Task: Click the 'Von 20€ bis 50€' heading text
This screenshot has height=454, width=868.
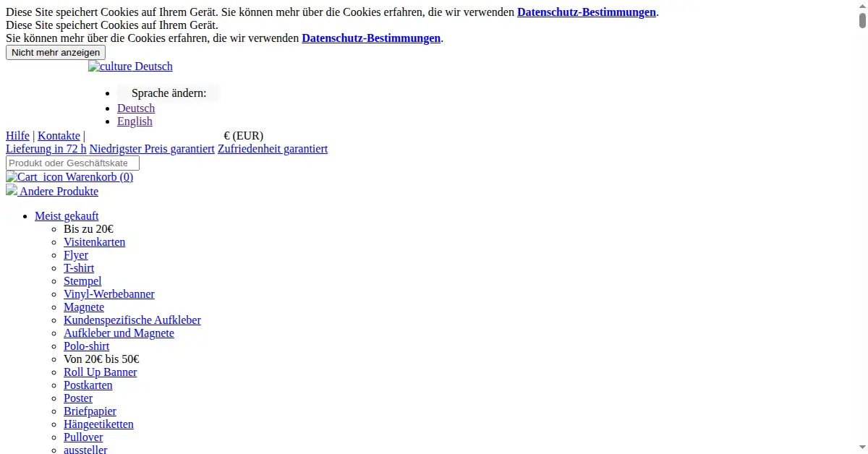Action: click(101, 359)
